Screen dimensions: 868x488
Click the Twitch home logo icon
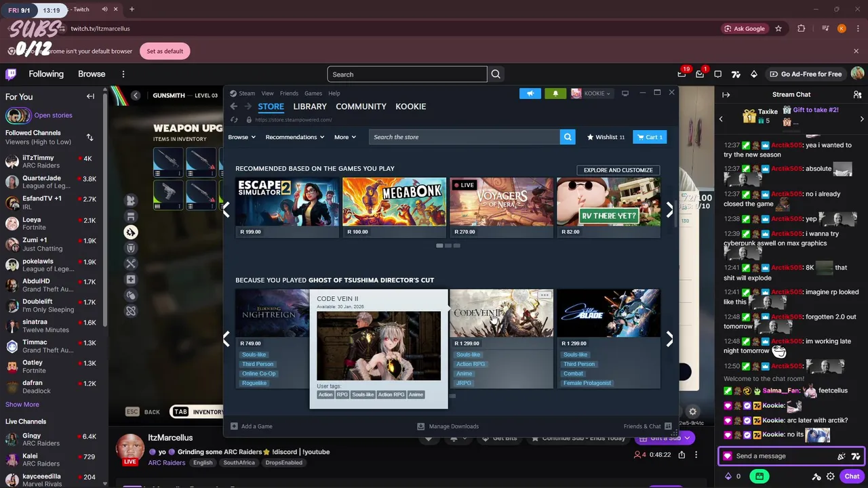[11, 74]
